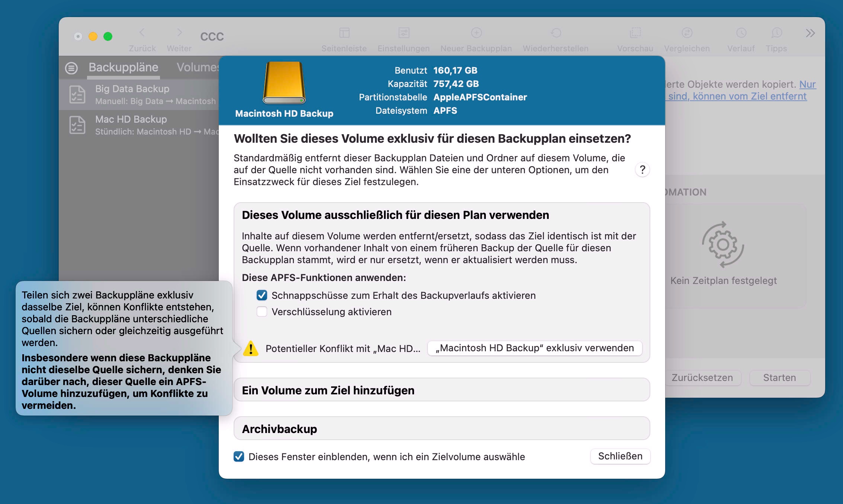Click the 757,42 GB capacity value
This screenshot has height=504, width=843.
click(x=456, y=84)
